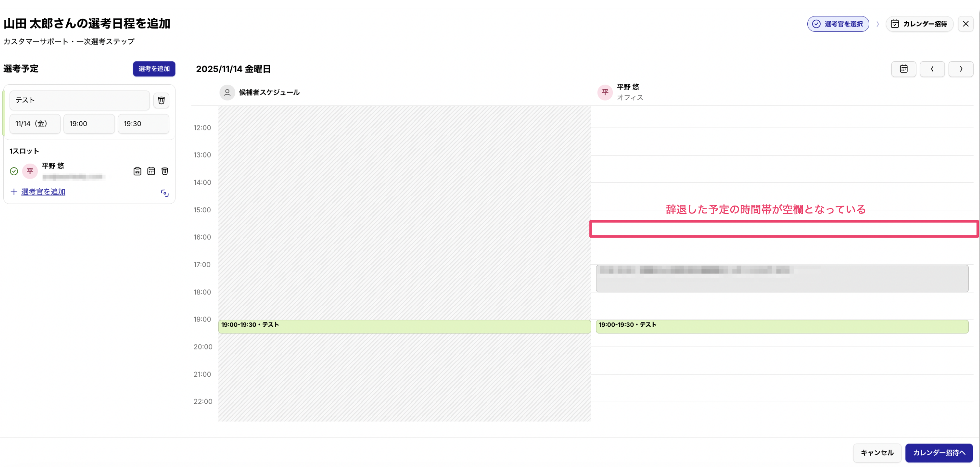This screenshot has height=467, width=980.
Task: Open the date picker calendar icon button
Action: pos(904,69)
